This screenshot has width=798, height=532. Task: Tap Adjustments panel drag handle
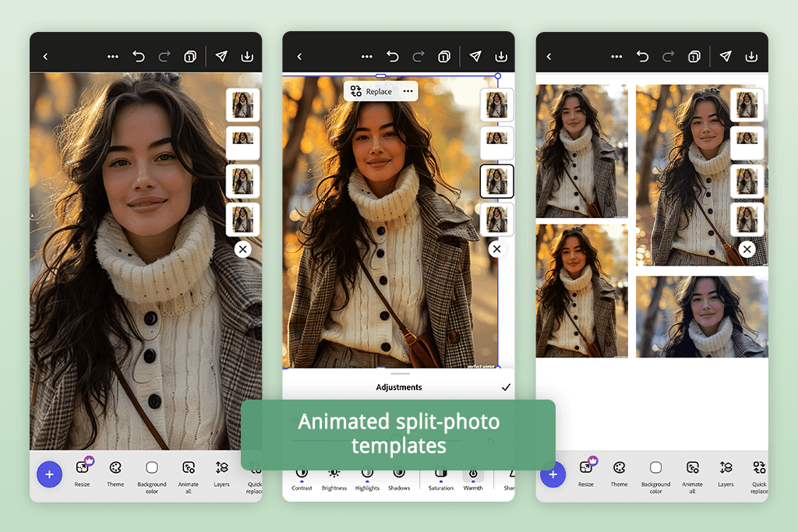[x=400, y=374]
